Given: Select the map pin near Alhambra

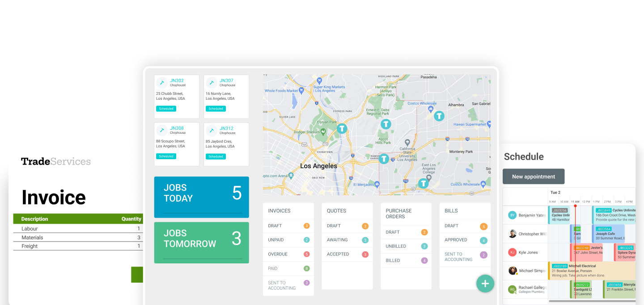Looking at the screenshot, I should coord(439,116).
